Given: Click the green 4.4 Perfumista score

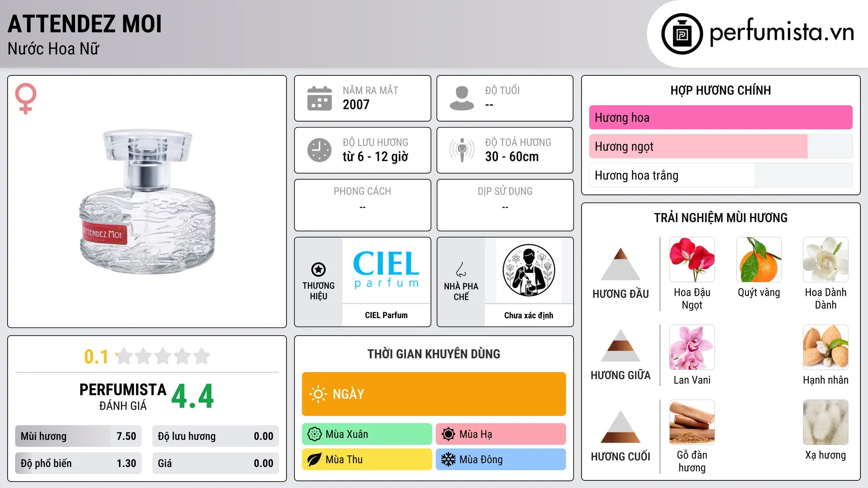Looking at the screenshot, I should 192,396.
